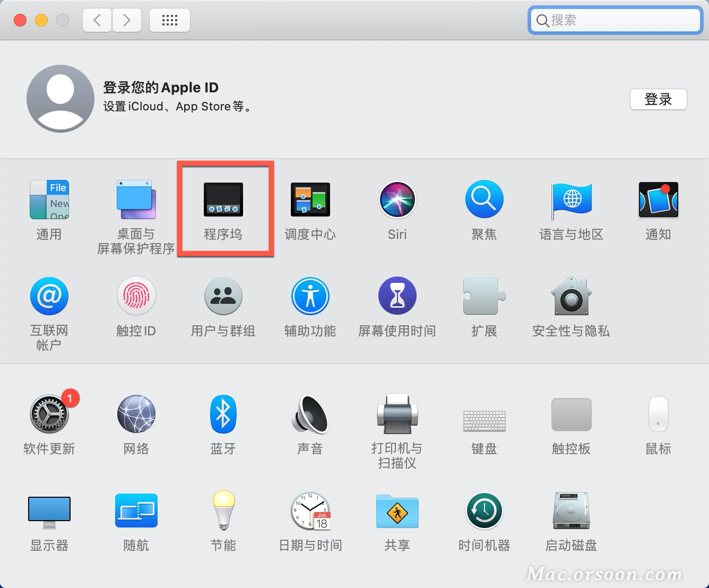This screenshot has height=588, width=709.
Task: Open 键盘 (Keyboard) preferences
Action: 484,420
